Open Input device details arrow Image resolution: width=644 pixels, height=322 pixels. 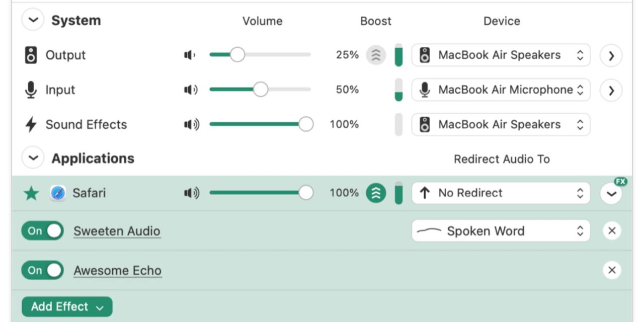(x=611, y=90)
